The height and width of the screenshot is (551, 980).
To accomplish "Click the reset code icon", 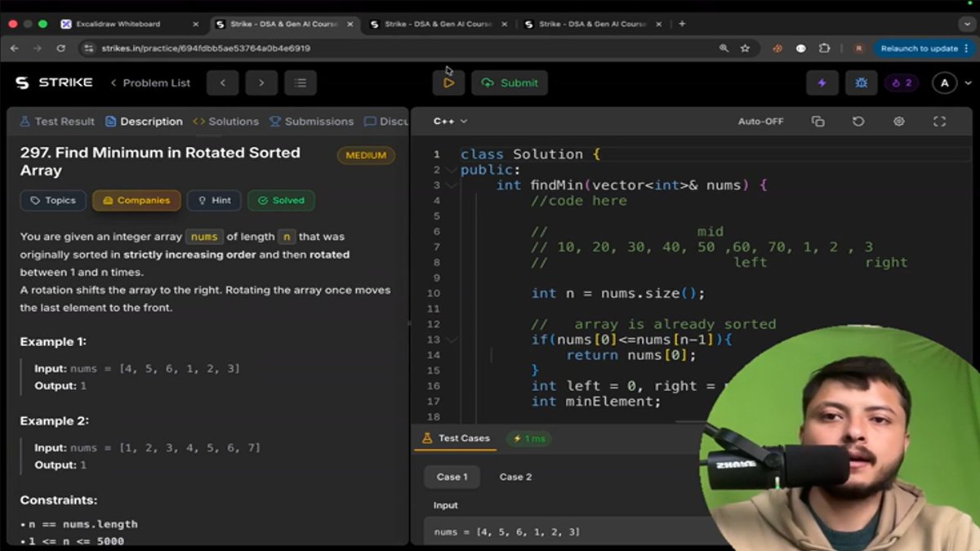I will pyautogui.click(x=858, y=121).
